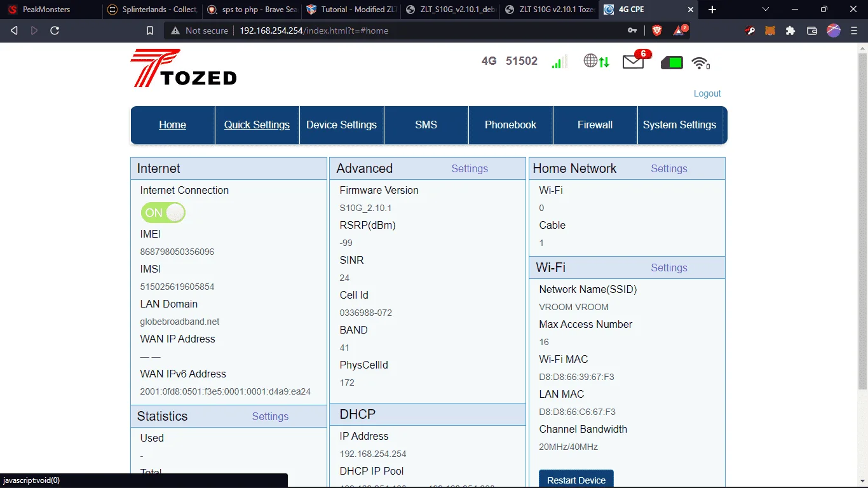Click the green battery status icon
The width and height of the screenshot is (868, 488).
(672, 62)
